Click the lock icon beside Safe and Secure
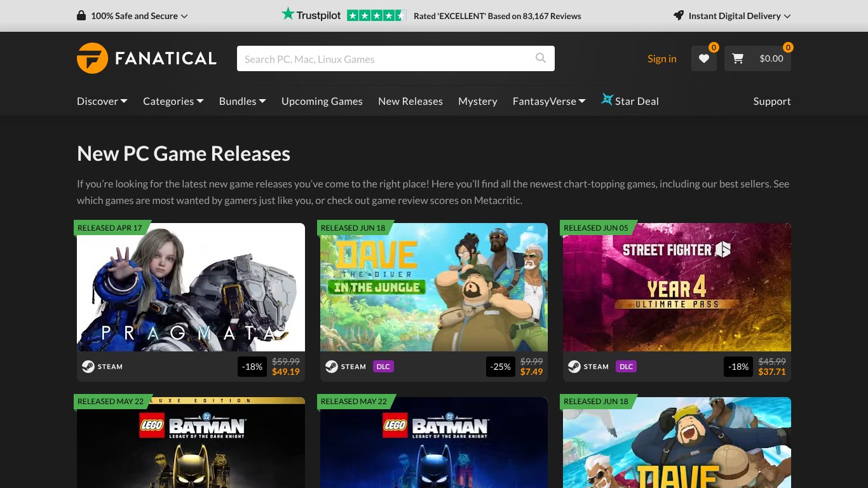868x488 pixels. [81, 16]
